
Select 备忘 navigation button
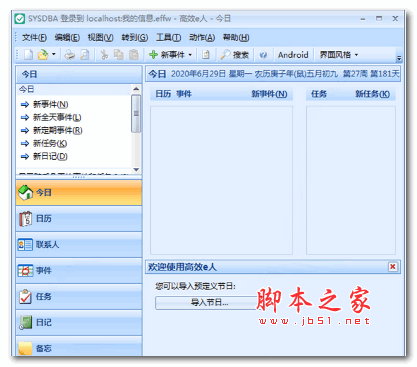pos(79,347)
